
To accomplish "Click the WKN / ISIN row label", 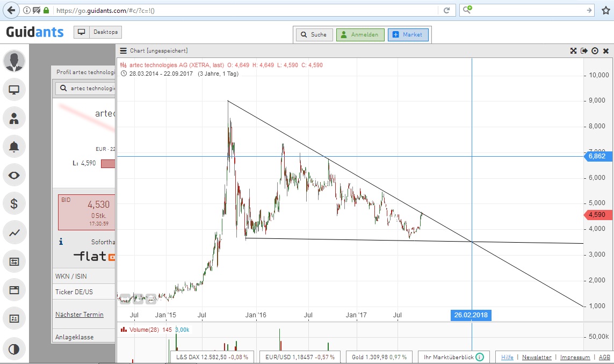I will [71, 276].
